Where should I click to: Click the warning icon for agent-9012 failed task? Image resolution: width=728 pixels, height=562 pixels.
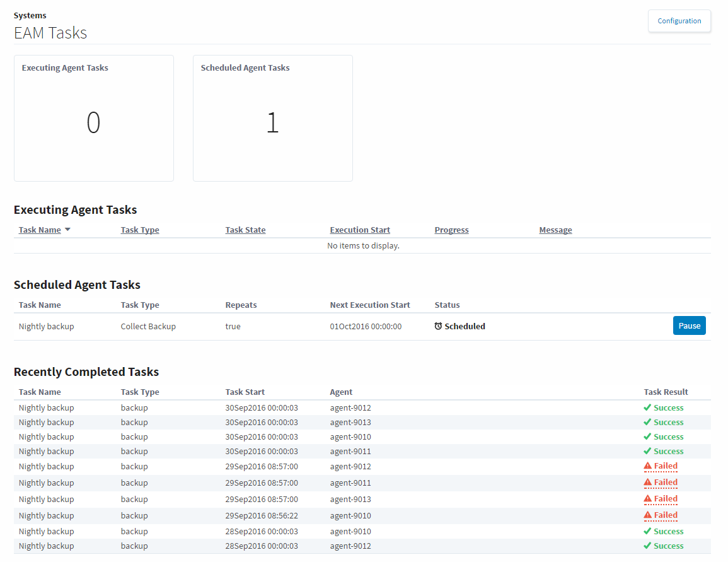click(x=647, y=467)
